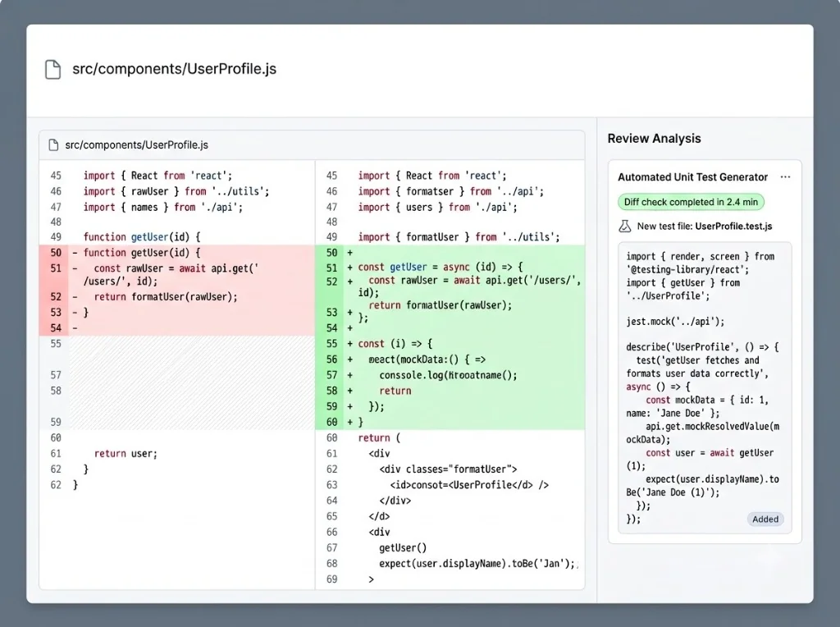840x627 pixels.
Task: Click right pane line number 45
Action: point(331,176)
